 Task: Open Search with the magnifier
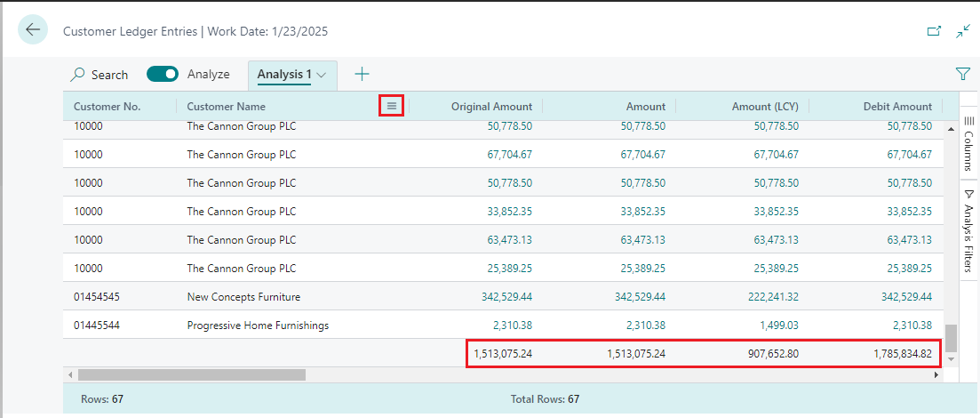[99, 75]
